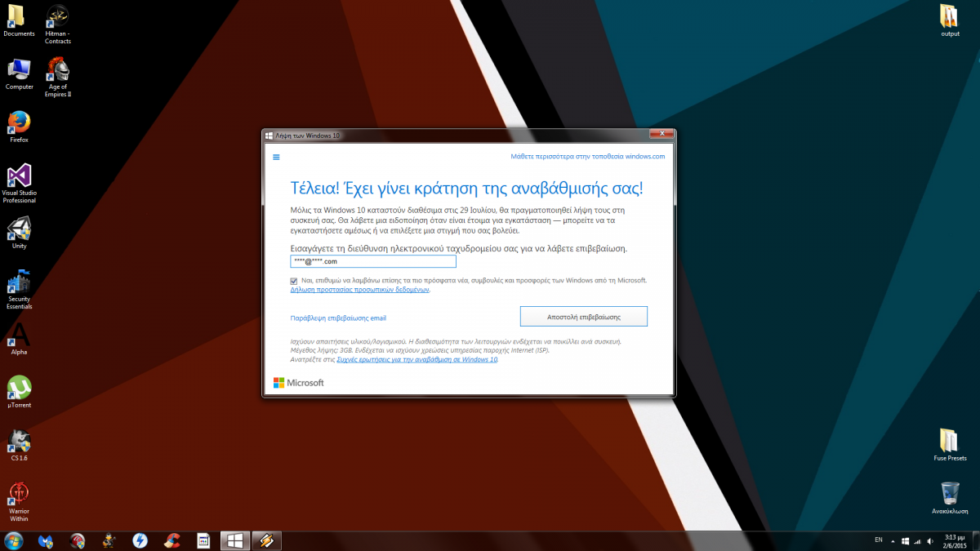
Task: Click the Show desktop strip
Action: click(x=974, y=540)
